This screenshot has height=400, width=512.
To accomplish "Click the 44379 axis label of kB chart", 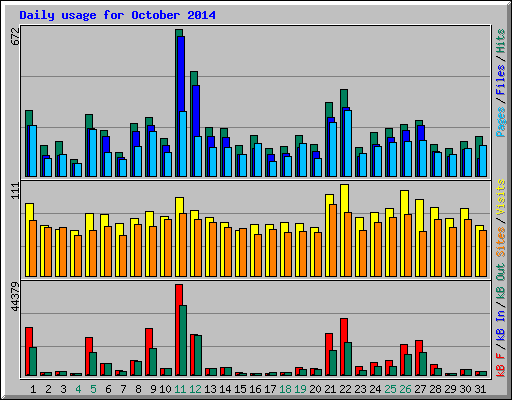I will 15,296.
